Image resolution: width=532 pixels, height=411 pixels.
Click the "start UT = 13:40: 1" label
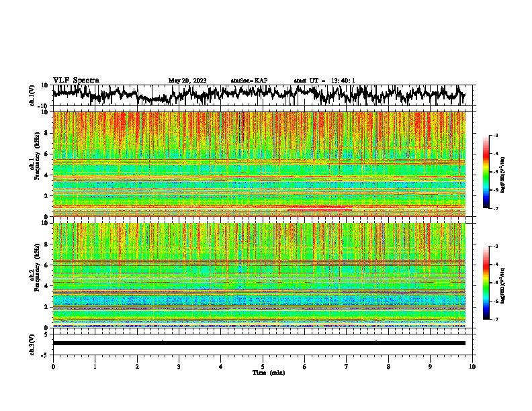pyautogui.click(x=324, y=81)
